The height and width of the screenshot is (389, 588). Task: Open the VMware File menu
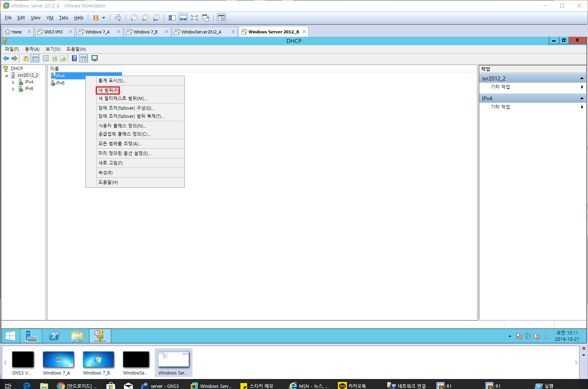pos(8,18)
